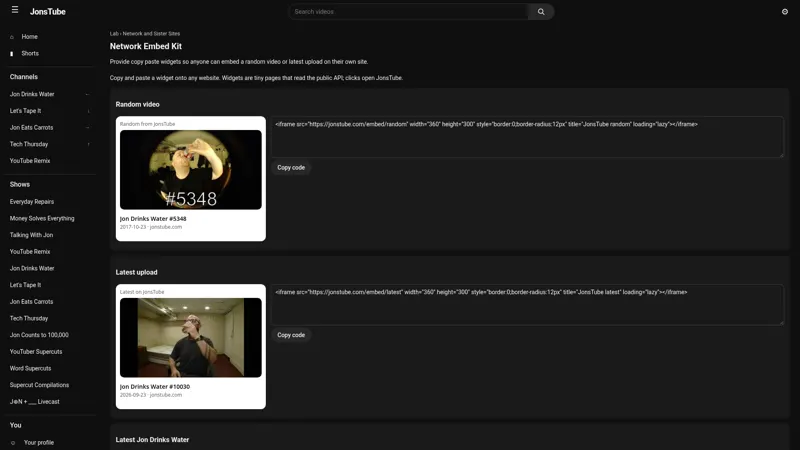The image size is (800, 450).
Task: Open the #10030 latest upload thumbnail
Action: [191, 337]
